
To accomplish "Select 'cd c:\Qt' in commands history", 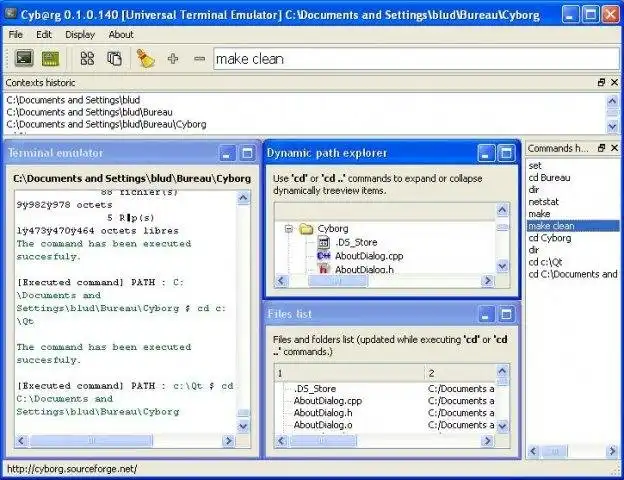I will coord(545,262).
